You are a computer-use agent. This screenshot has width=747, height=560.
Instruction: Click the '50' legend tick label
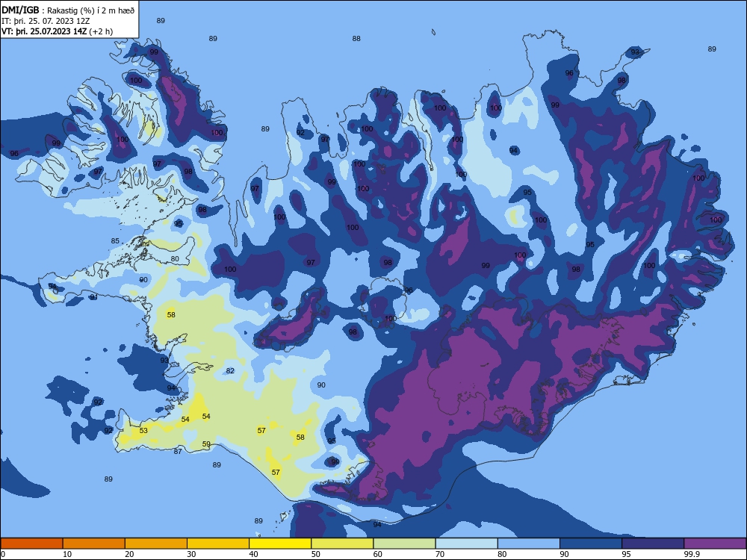(x=315, y=554)
